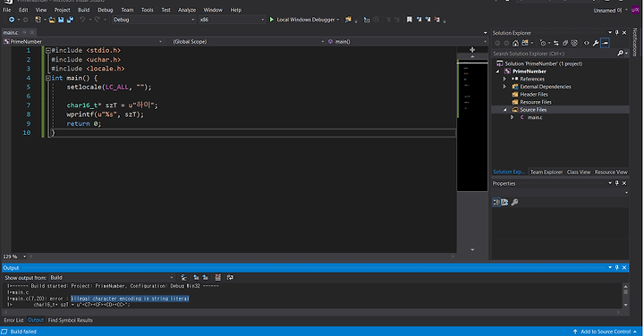Open the Analyze menu
The height and width of the screenshot is (336, 644).
(x=187, y=10)
